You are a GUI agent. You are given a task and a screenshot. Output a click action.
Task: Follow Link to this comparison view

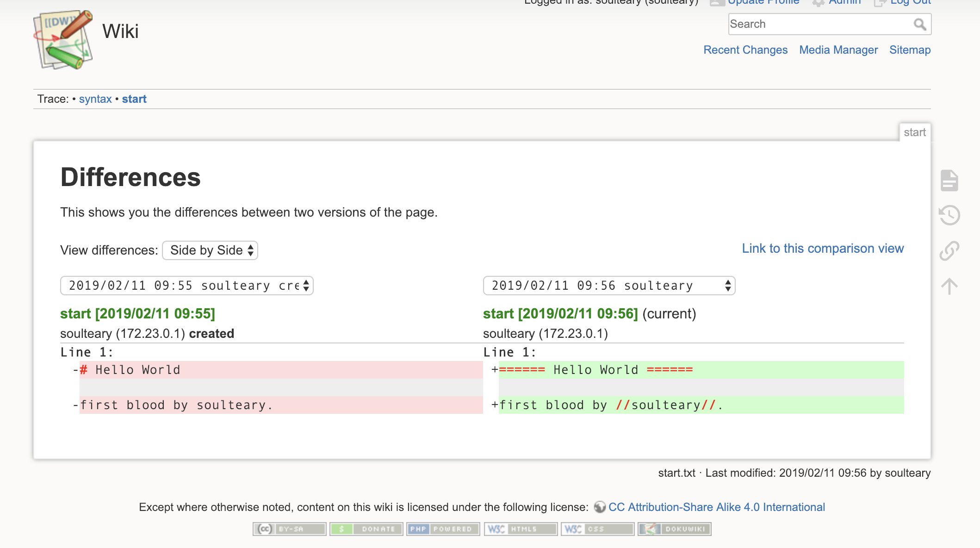823,249
